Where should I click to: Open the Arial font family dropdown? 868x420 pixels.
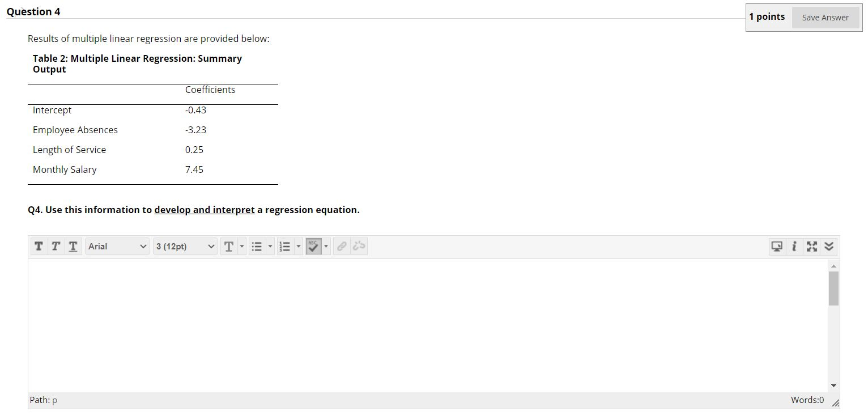click(117, 246)
